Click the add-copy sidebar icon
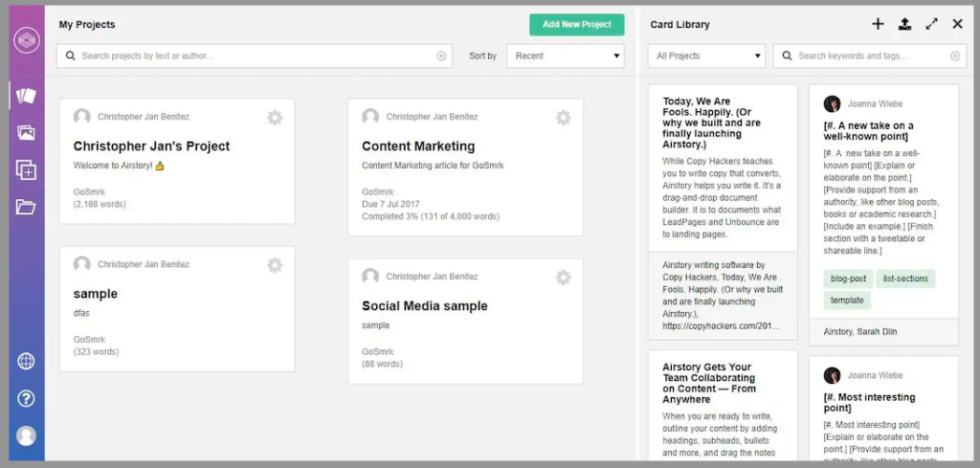Screen dimensions: 980x468 (x=26, y=170)
